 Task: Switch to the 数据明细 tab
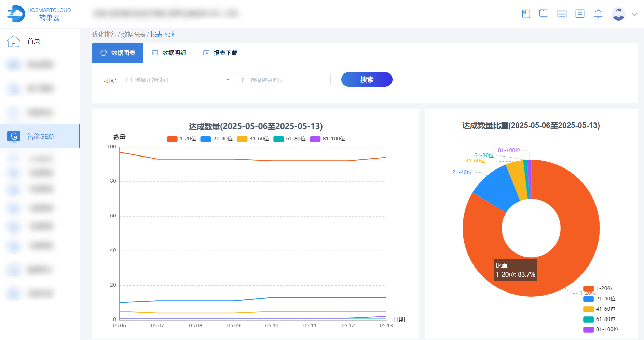click(x=169, y=53)
